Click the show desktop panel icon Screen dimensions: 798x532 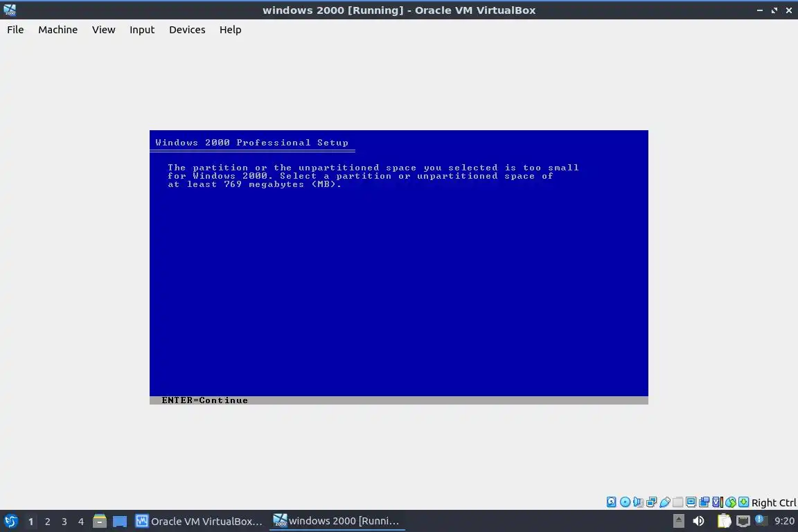click(120, 522)
